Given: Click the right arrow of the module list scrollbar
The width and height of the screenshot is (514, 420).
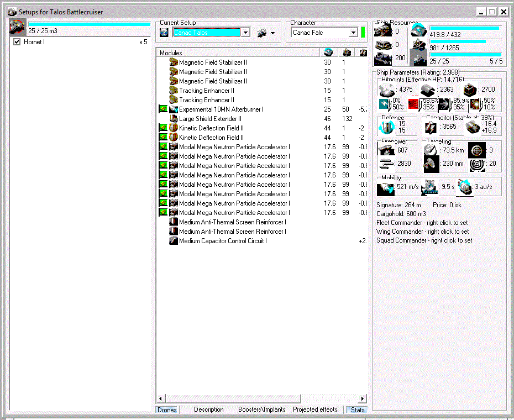Looking at the screenshot, I should pos(362,398).
